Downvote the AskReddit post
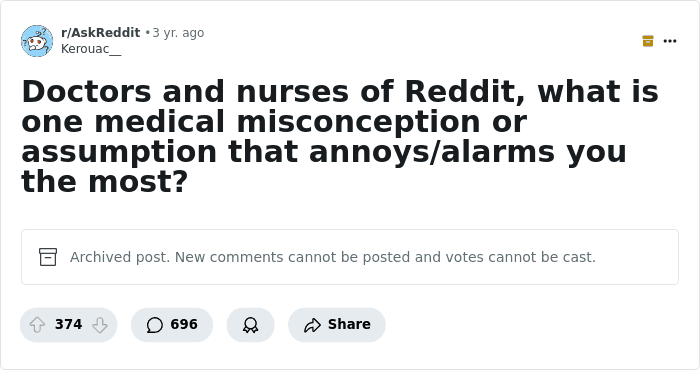The image size is (700, 370). 100,324
